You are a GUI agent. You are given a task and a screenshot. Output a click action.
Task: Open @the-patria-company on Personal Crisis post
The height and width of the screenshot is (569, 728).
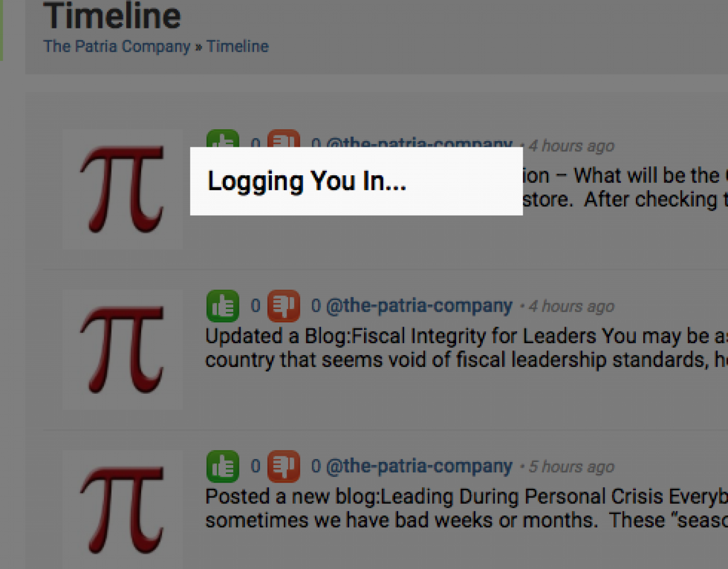[x=419, y=467]
